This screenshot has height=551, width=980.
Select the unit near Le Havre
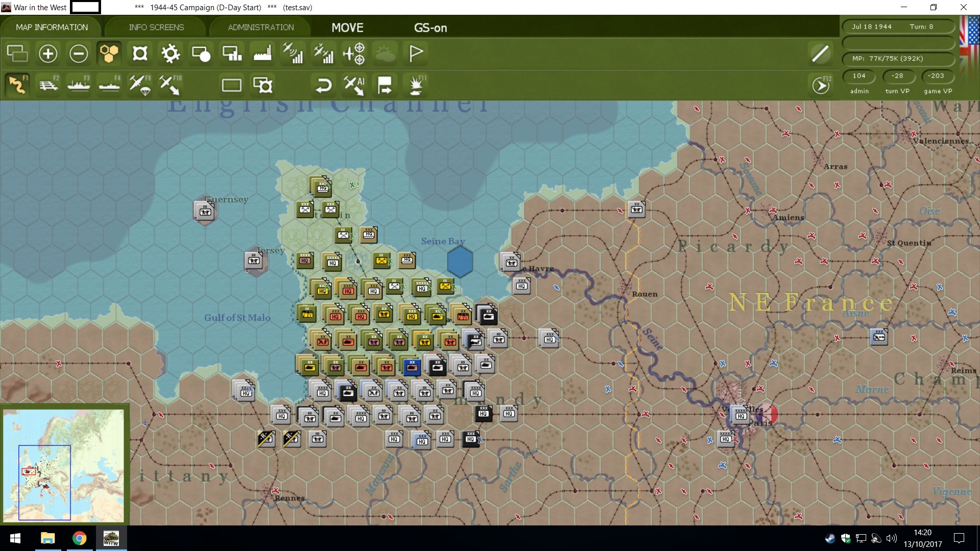tap(511, 262)
